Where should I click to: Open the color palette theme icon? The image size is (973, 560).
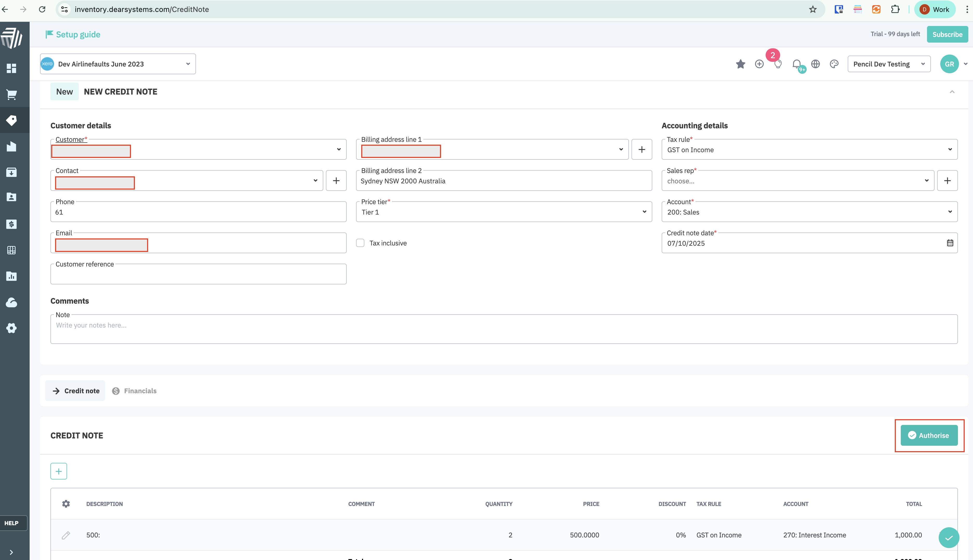click(834, 64)
